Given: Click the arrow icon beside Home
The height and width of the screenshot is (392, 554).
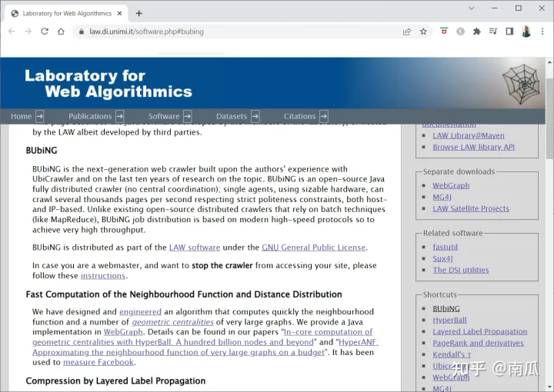Looking at the screenshot, I should (x=40, y=116).
